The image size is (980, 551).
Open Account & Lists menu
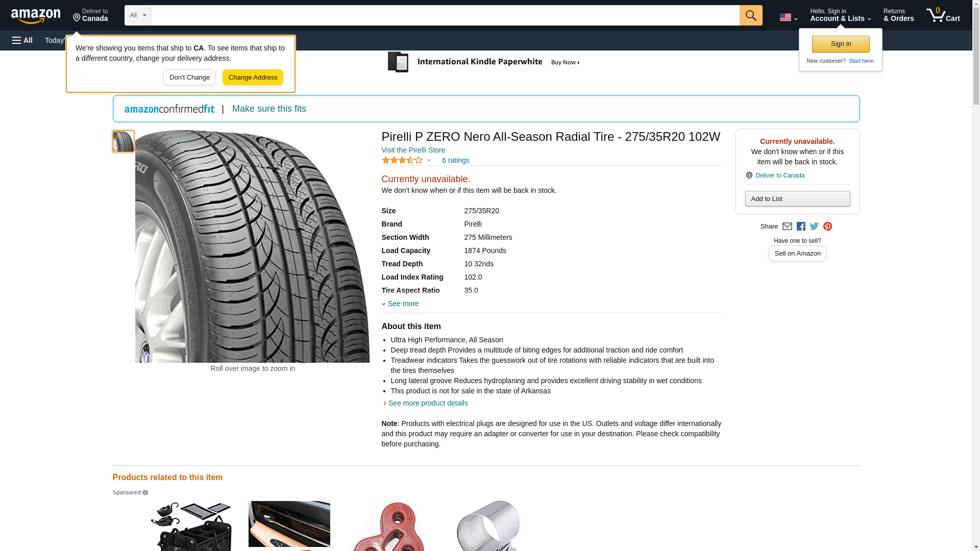pos(840,15)
